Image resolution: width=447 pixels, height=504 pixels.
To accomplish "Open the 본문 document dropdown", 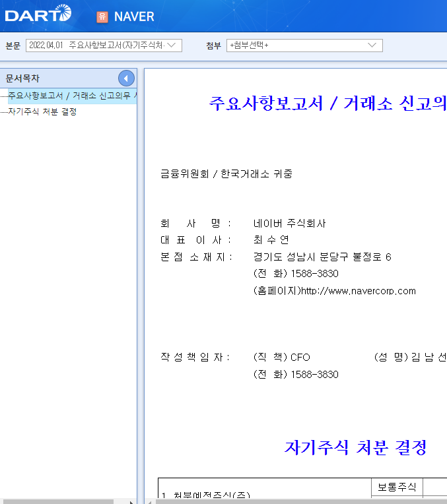I will (104, 46).
